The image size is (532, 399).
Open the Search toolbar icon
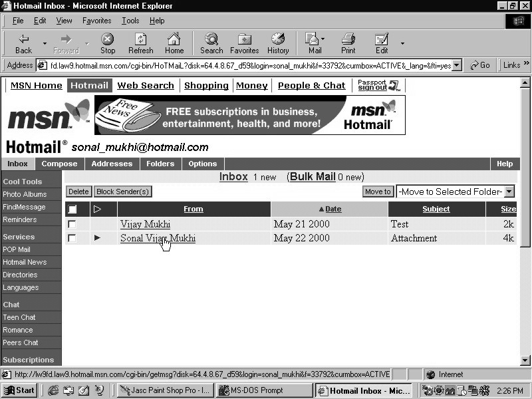coord(211,39)
